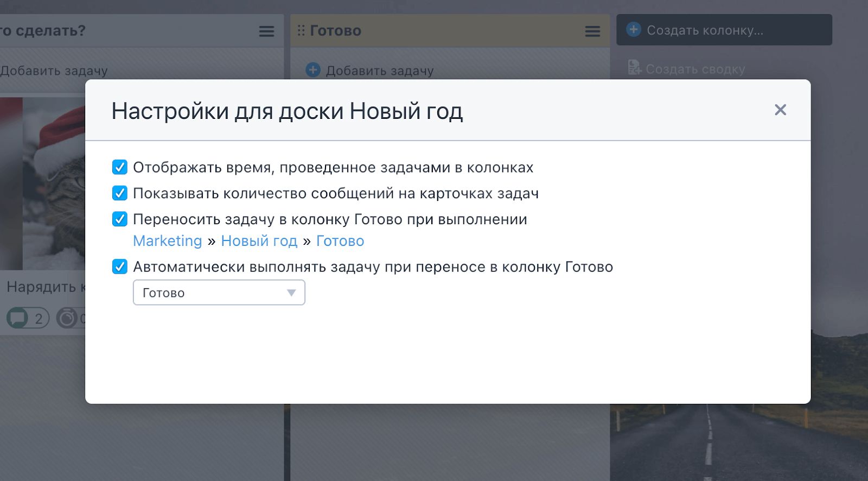868x481 pixels.
Task: Close the board settings dialog
Action: click(780, 110)
